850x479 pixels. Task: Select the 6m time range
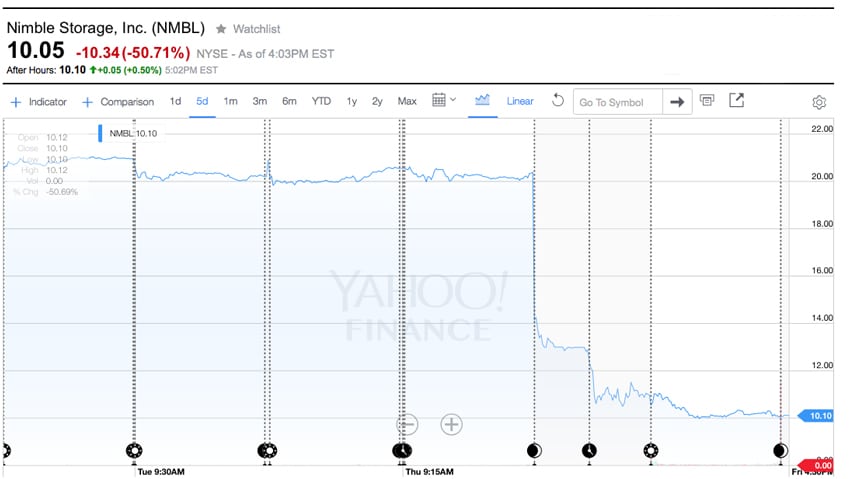[289, 101]
